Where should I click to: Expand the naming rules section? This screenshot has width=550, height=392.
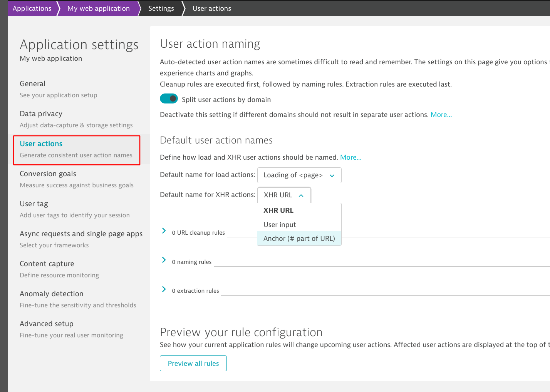(164, 260)
